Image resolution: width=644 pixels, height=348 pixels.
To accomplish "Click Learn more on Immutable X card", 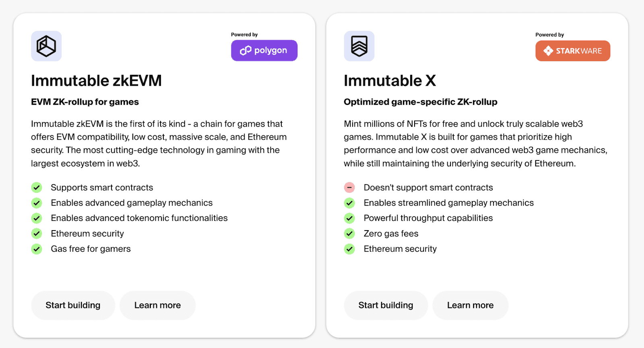I will click(x=470, y=305).
